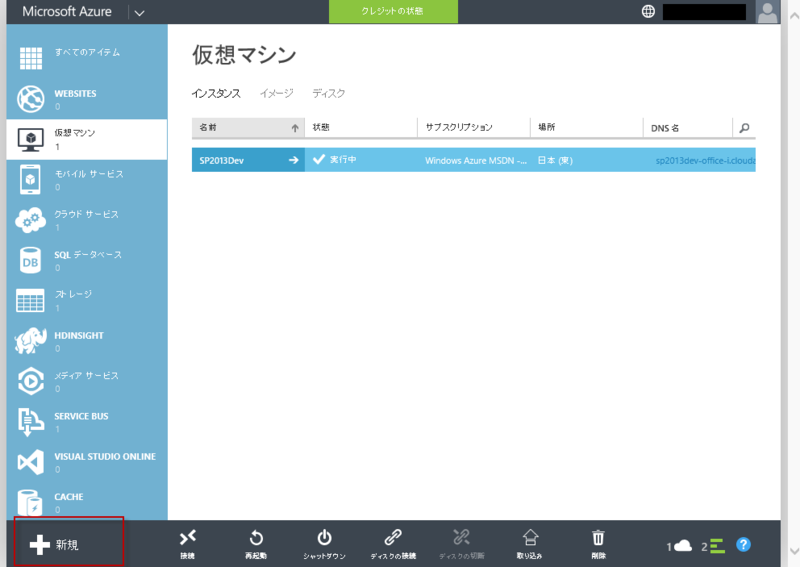Click the cloud notifications icon in command bar
This screenshot has width=800, height=567.
point(683,546)
